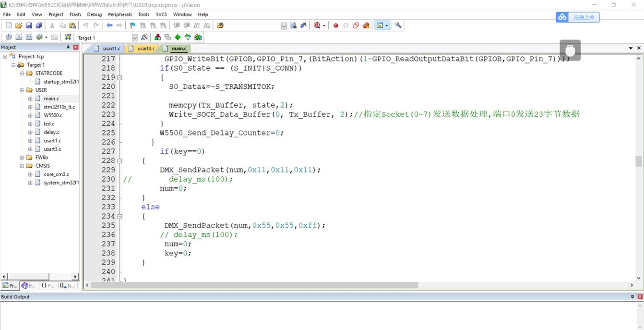Indent the selected lines using the indent icon
This screenshot has height=330, width=644.
pyautogui.click(x=177, y=25)
